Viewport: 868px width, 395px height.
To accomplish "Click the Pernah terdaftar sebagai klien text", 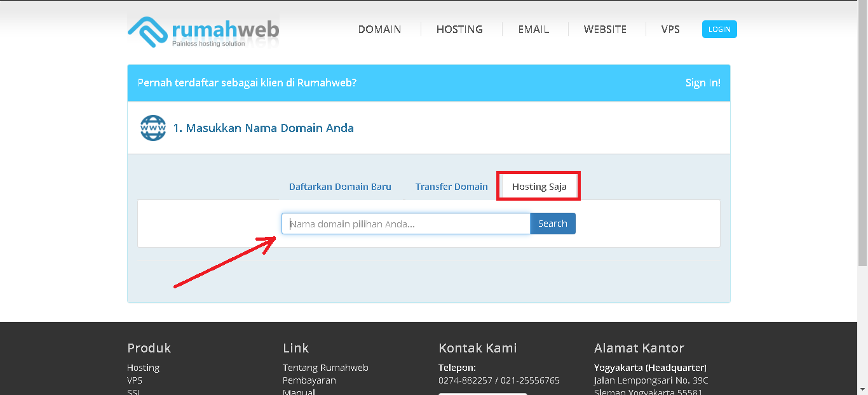I will (247, 83).
